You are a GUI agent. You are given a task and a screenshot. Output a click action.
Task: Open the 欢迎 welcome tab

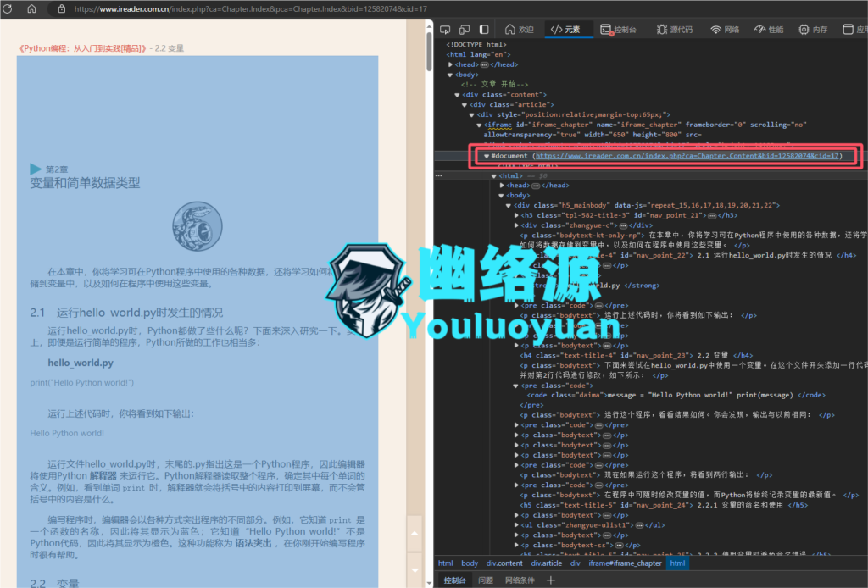520,30
